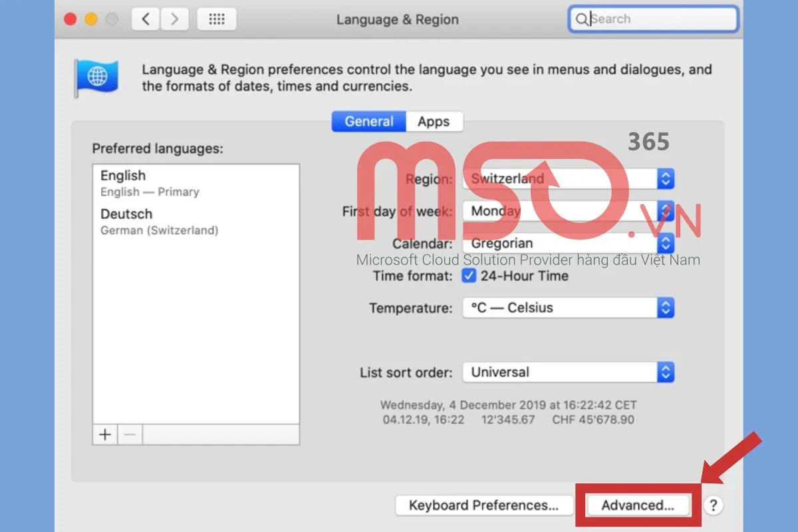The width and height of the screenshot is (798, 532).
Task: Click the Advanced button
Action: (x=638, y=505)
